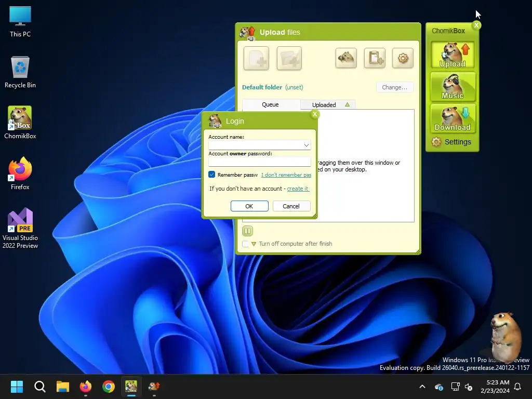Open upload settings gear icon
532x399 pixels.
(403, 58)
